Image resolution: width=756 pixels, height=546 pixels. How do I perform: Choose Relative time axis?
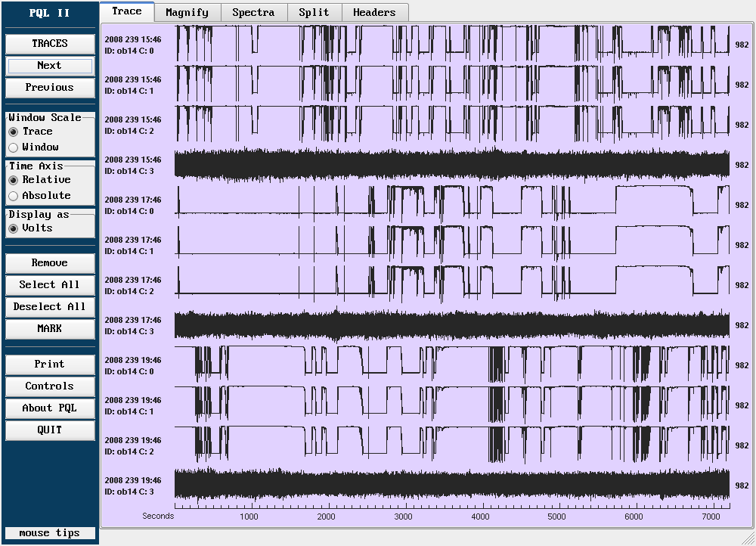14,180
